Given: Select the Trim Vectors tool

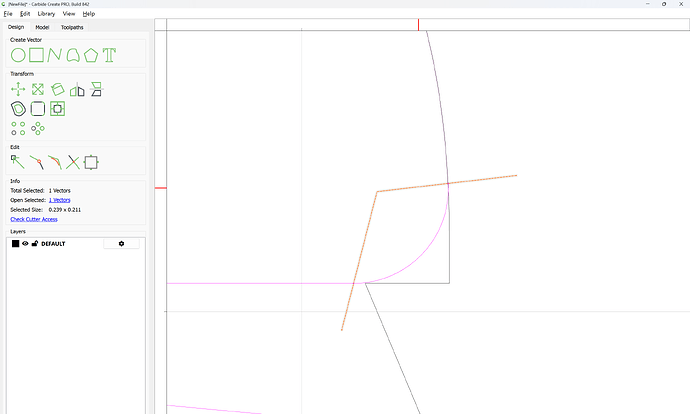Looking at the screenshot, I should coord(73,161).
